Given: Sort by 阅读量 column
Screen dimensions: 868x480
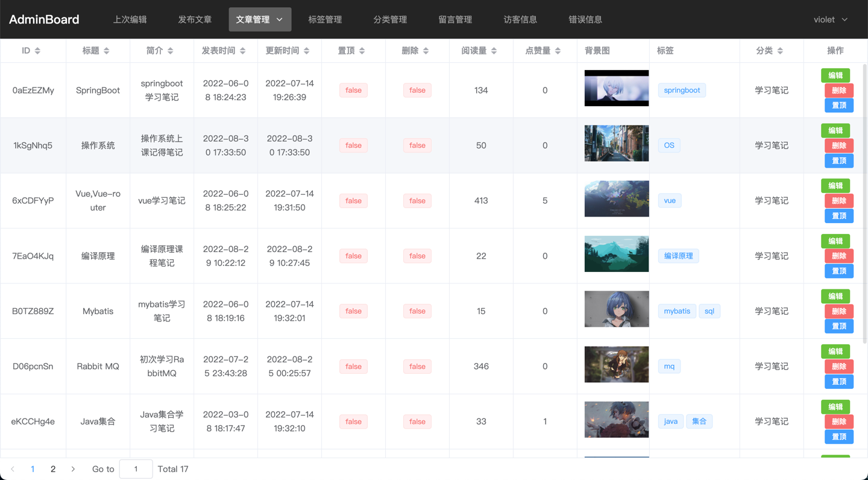Looking at the screenshot, I should pyautogui.click(x=494, y=51).
